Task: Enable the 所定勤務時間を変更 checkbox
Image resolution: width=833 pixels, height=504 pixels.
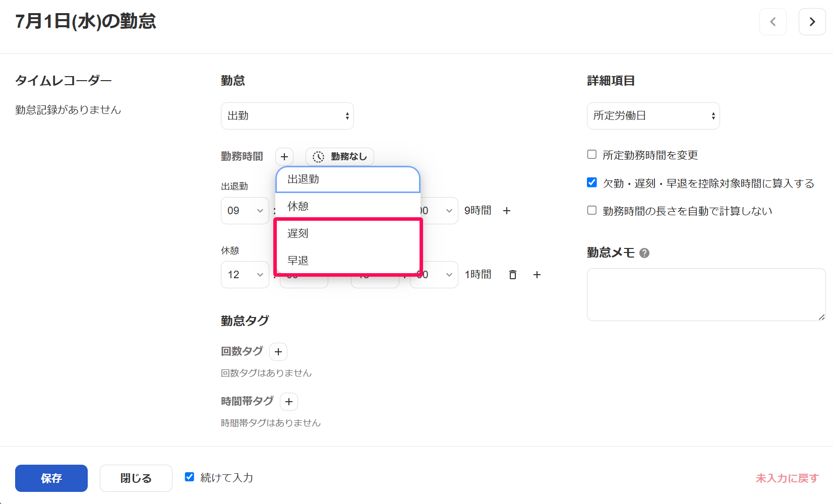Action: coord(592,154)
